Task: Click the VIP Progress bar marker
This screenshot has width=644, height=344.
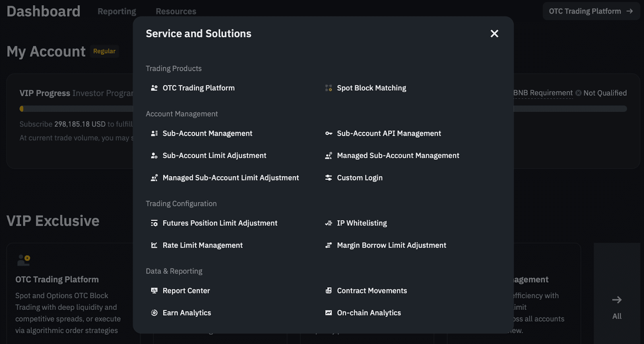Action: point(22,109)
